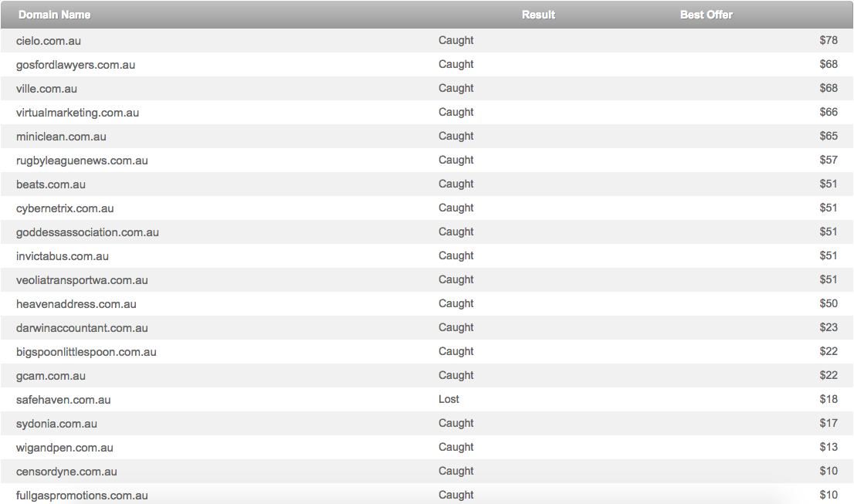Sort by the Result column header

point(538,15)
